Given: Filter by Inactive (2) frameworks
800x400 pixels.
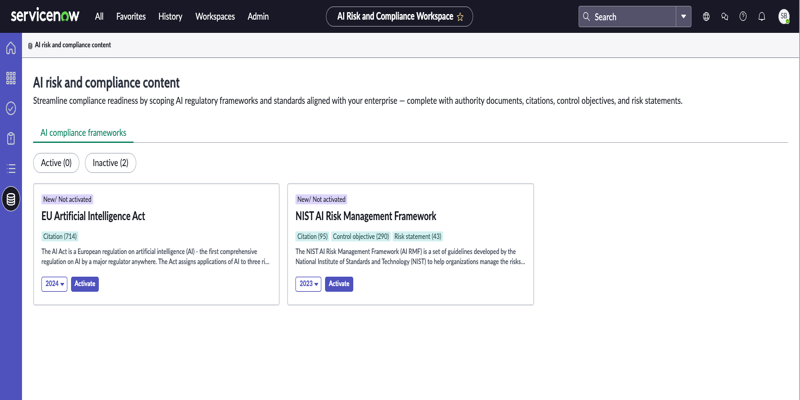Looking at the screenshot, I should click(110, 163).
